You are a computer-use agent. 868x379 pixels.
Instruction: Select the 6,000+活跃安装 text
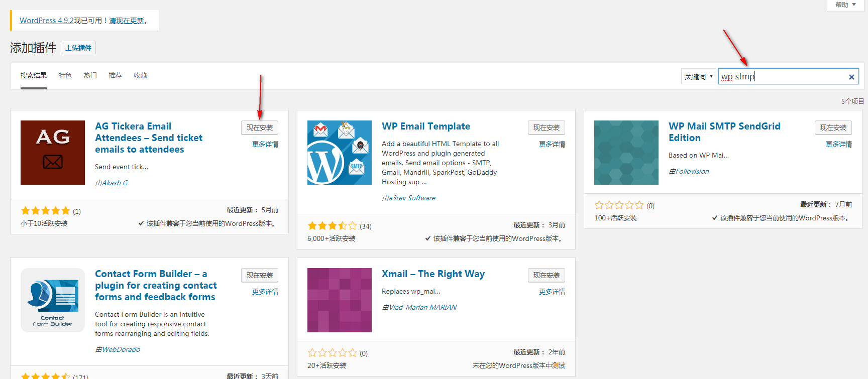tap(332, 238)
